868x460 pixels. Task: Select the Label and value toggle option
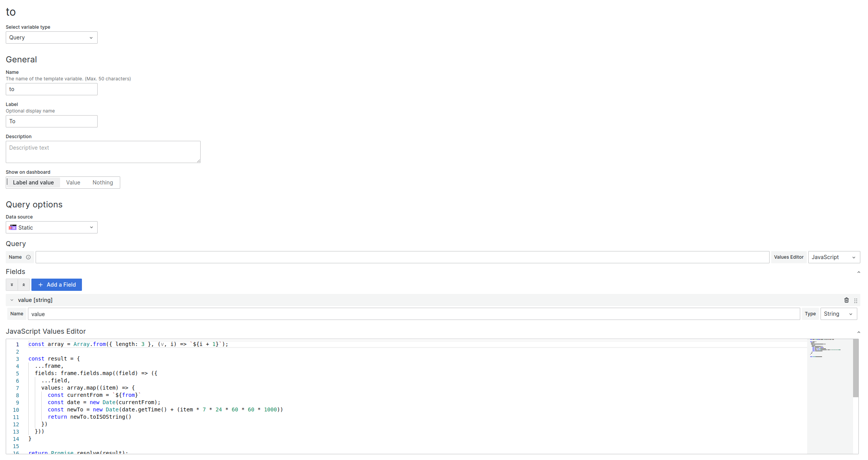[33, 183]
